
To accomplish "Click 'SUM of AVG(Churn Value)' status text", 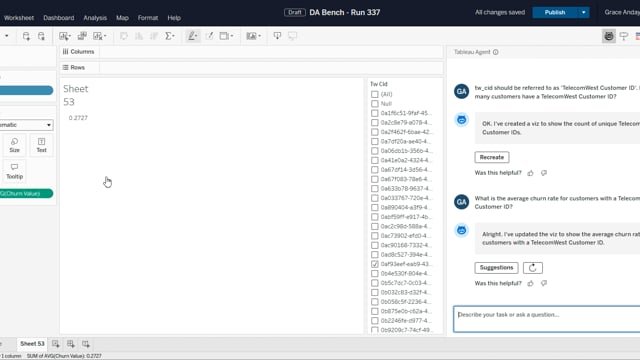I will (x=64, y=356).
